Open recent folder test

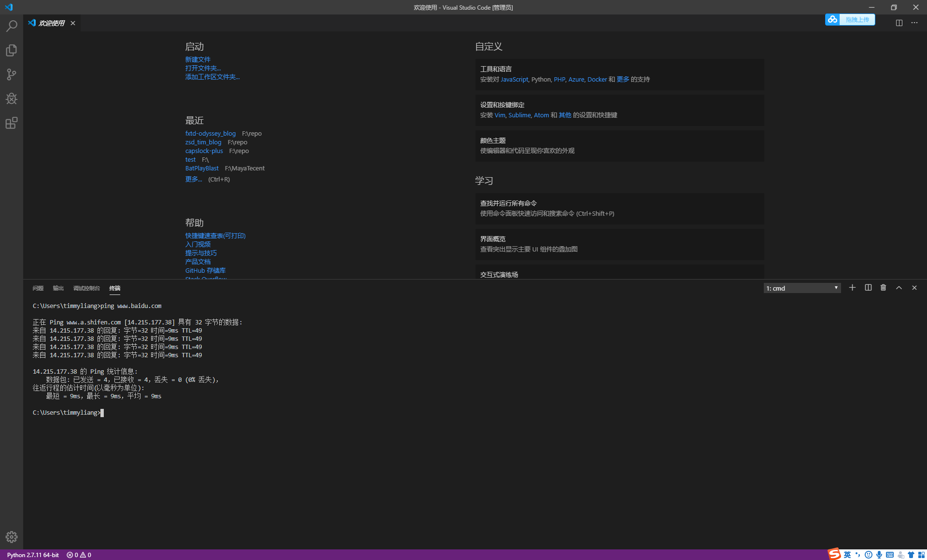191,159
